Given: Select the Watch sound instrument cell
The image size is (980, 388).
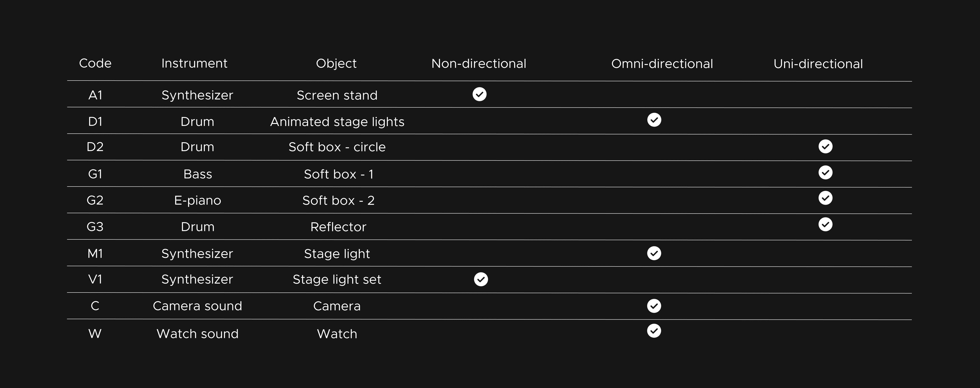Looking at the screenshot, I should click(197, 334).
